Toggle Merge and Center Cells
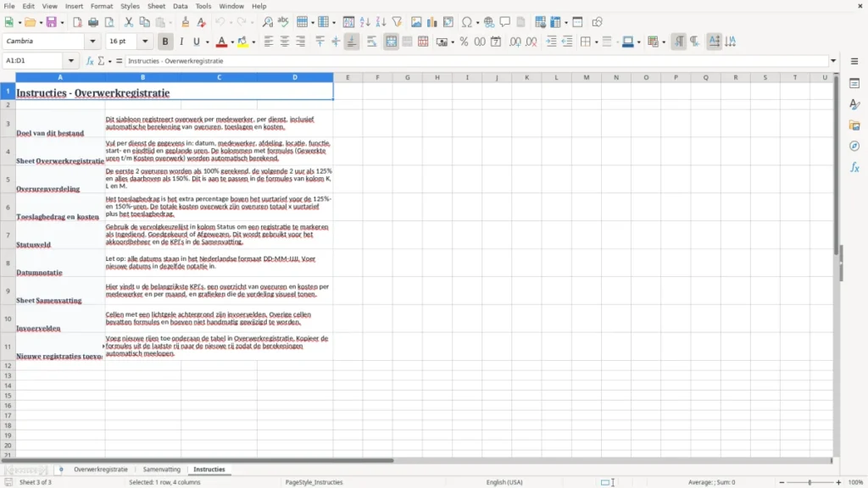This screenshot has width=868, height=488. pyautogui.click(x=392, y=42)
